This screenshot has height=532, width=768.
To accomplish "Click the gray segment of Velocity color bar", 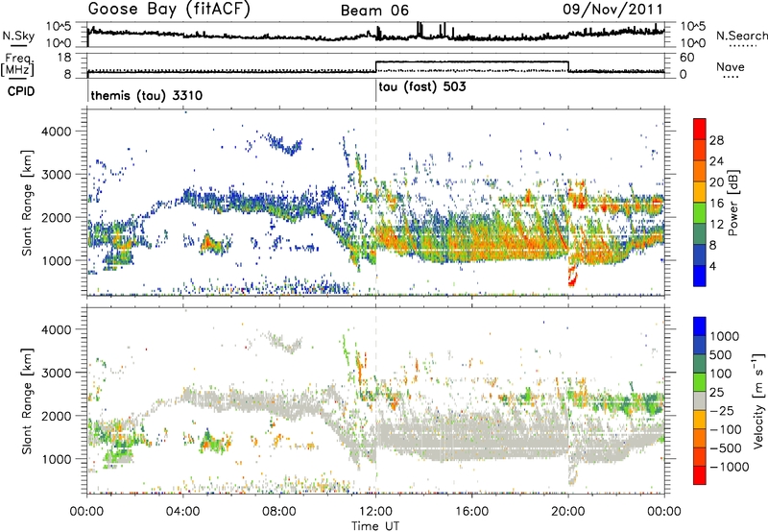I will click(700, 400).
